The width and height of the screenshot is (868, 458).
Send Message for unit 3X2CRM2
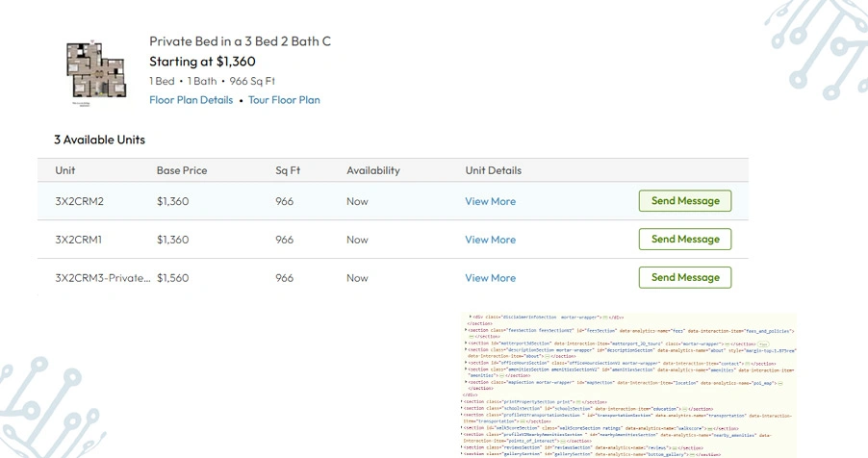pos(685,201)
